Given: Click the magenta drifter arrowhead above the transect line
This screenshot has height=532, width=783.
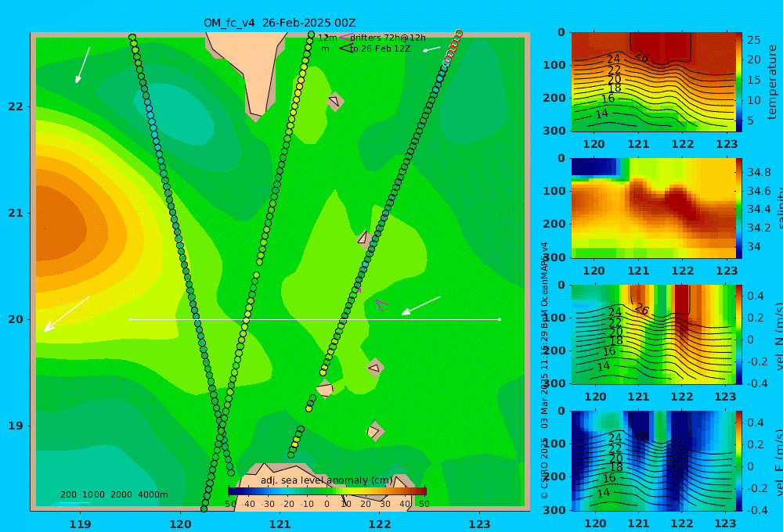Looking at the screenshot, I should tap(381, 305).
